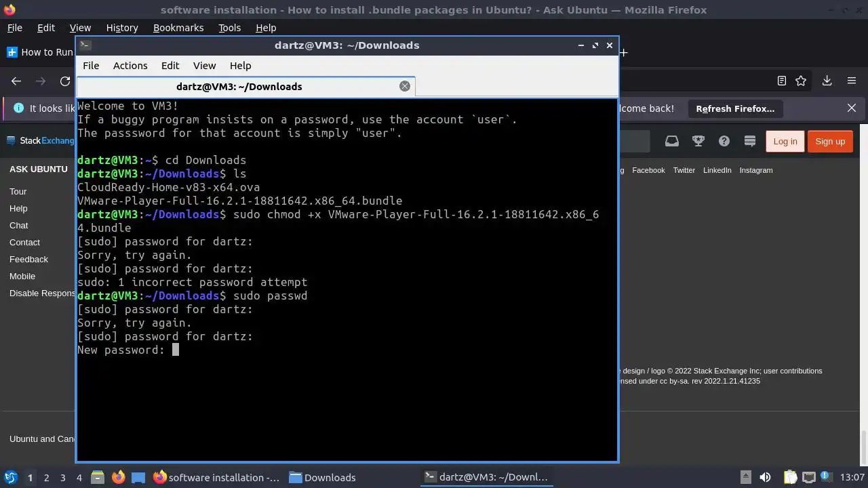This screenshot has height=488, width=868.
Task: Follow the Twitter link
Action: tap(684, 170)
